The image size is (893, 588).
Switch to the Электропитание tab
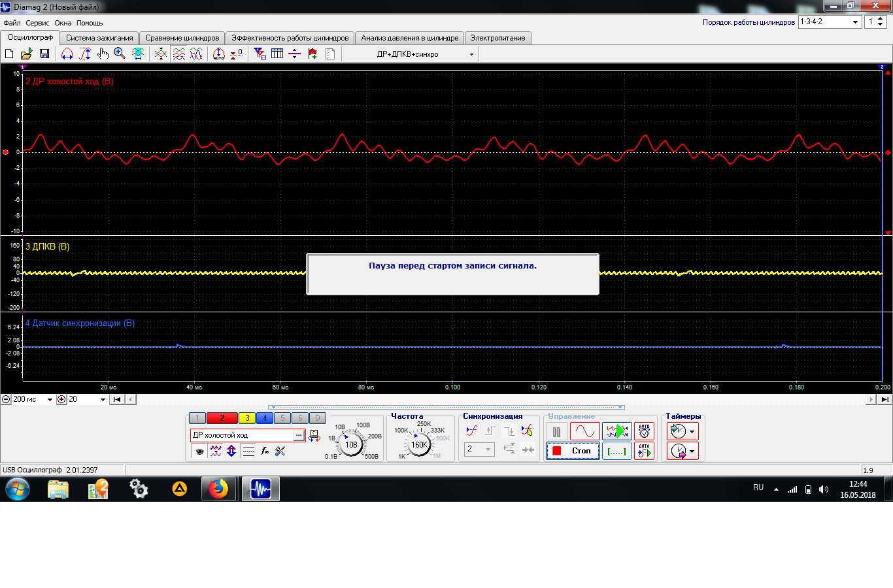pyautogui.click(x=497, y=38)
